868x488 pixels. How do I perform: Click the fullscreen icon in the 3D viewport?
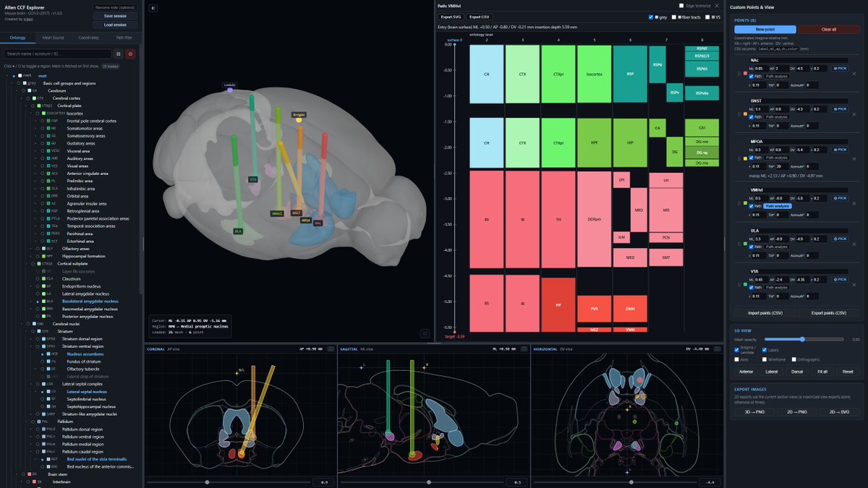click(x=425, y=333)
